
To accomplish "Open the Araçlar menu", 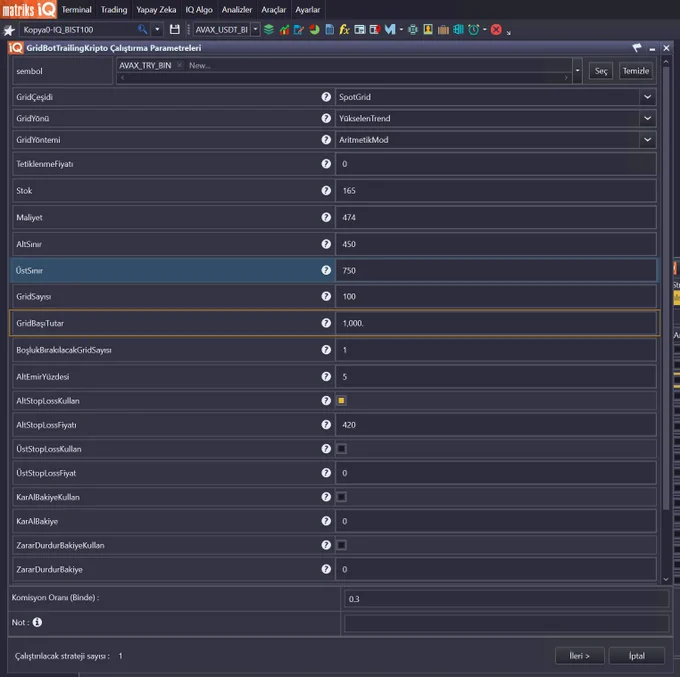I will point(274,10).
